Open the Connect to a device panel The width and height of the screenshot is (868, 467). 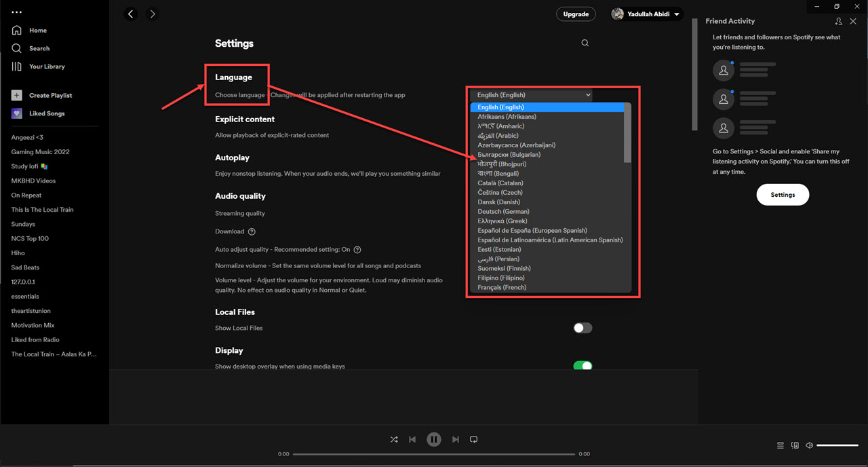point(795,445)
